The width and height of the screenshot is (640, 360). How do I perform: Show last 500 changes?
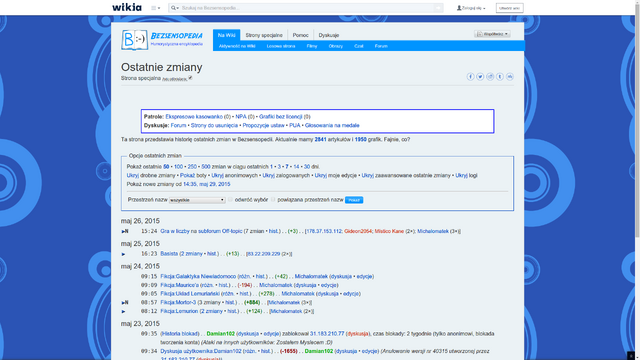(206, 167)
